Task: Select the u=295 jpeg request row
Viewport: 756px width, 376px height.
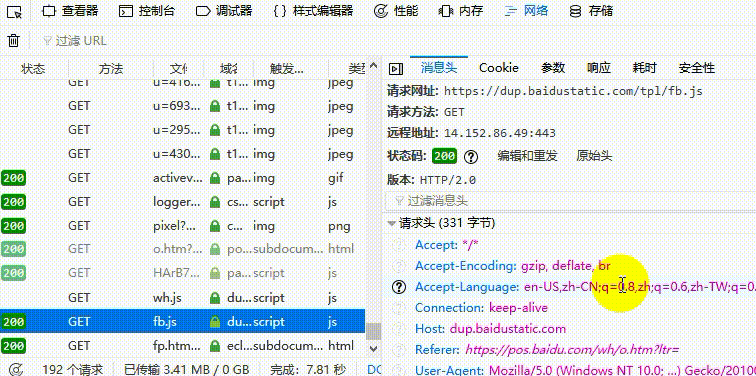Action: [x=182, y=130]
